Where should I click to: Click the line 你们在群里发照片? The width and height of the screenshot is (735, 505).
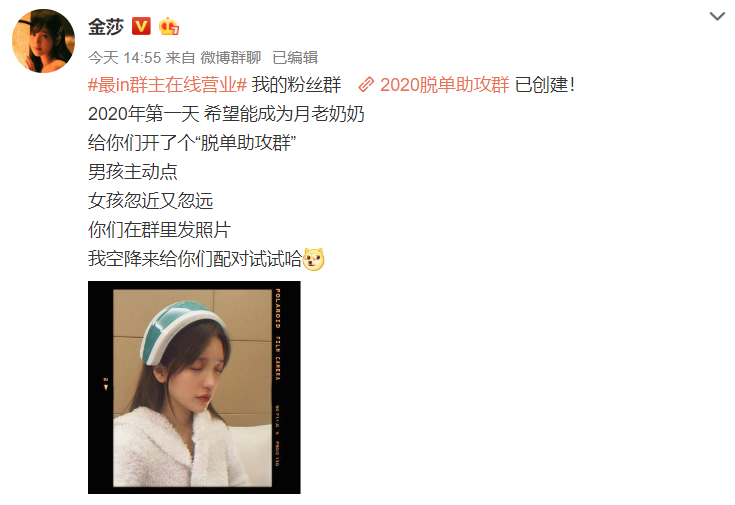(x=159, y=230)
